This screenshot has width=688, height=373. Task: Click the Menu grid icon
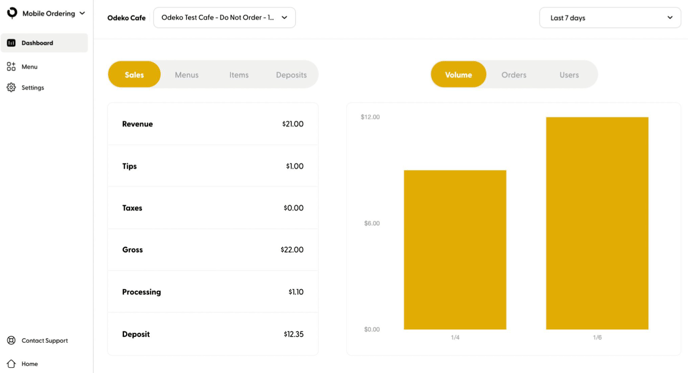click(11, 67)
